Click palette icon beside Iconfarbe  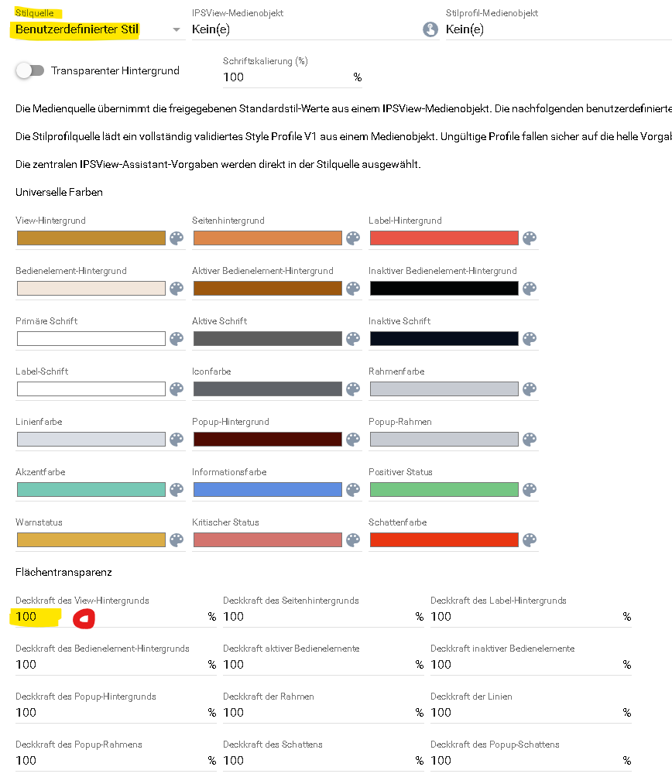point(353,389)
